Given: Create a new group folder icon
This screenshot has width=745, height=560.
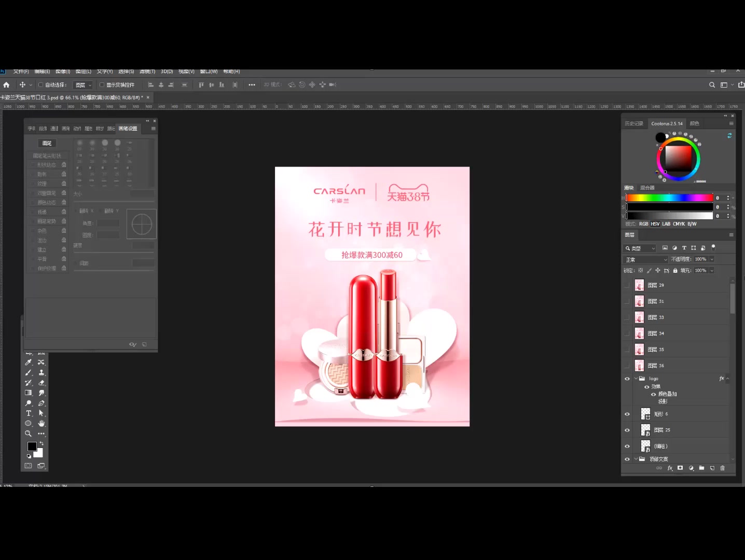Looking at the screenshot, I should [x=701, y=468].
